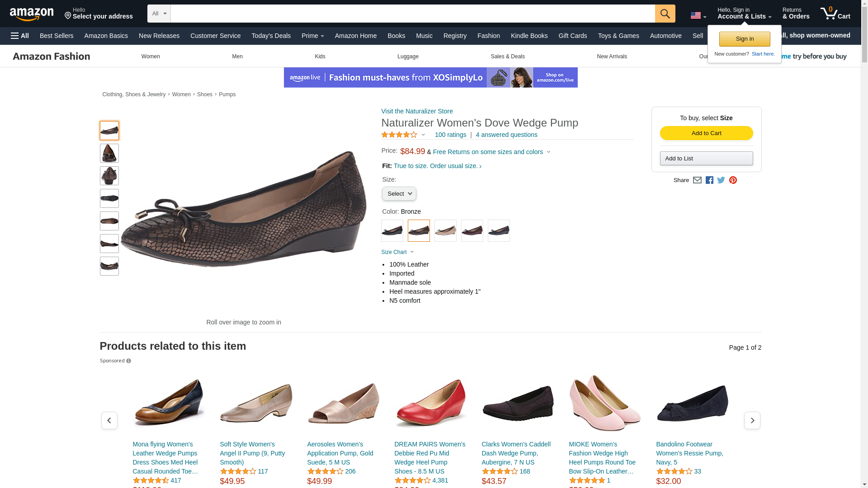Share product via Twitter icon
Screen dimensions: 868x488
721,180
